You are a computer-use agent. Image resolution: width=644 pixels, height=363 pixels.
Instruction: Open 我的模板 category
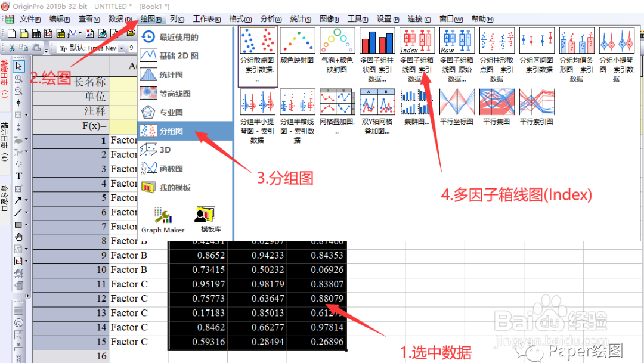pyautogui.click(x=185, y=188)
